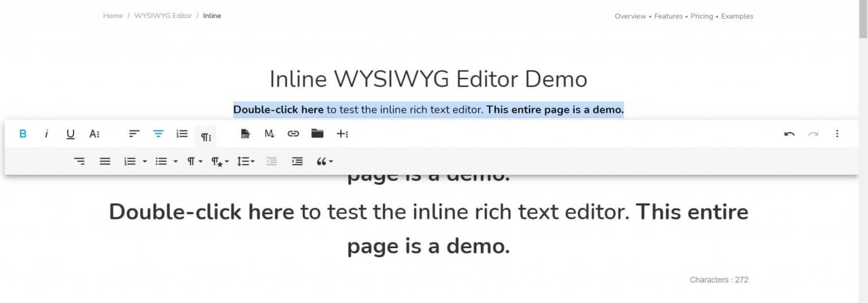The image size is (868, 303).
Task: Toggle underline on the selected text
Action: (x=70, y=134)
